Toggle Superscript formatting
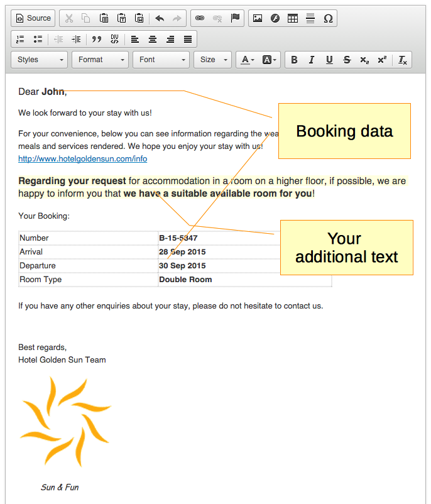The height and width of the screenshot is (504, 431). 382,60
